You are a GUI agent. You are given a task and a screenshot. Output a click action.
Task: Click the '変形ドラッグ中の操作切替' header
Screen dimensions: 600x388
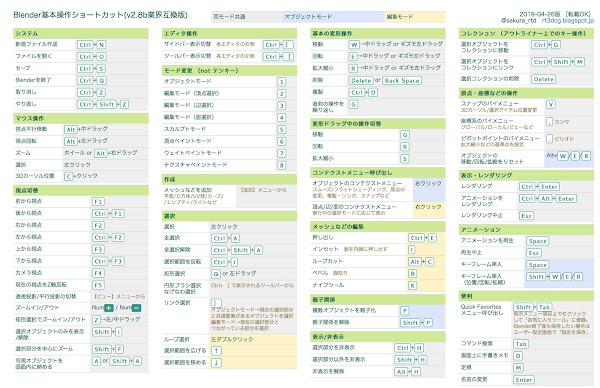[x=378, y=124]
